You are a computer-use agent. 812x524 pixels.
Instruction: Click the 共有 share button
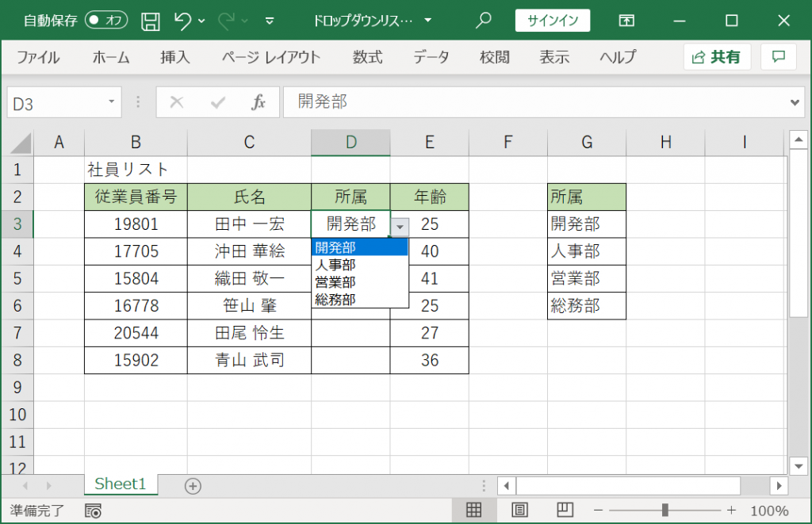point(717,56)
